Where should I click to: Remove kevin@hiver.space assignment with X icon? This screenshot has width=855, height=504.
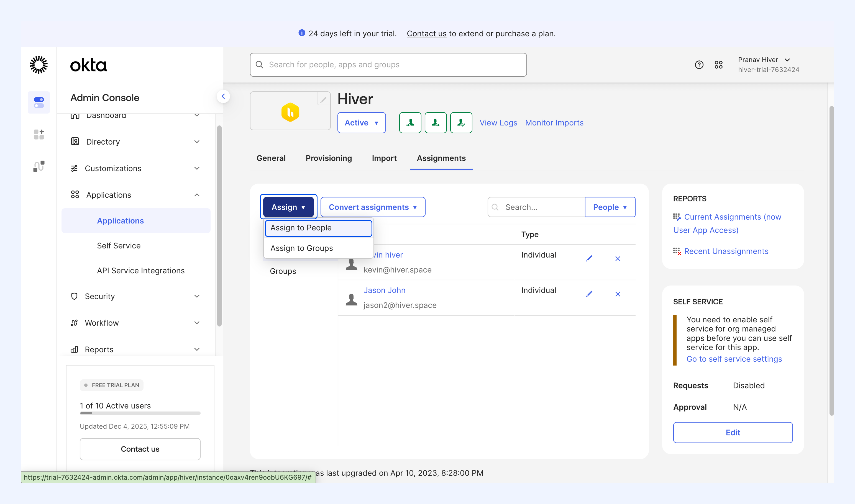click(x=618, y=258)
